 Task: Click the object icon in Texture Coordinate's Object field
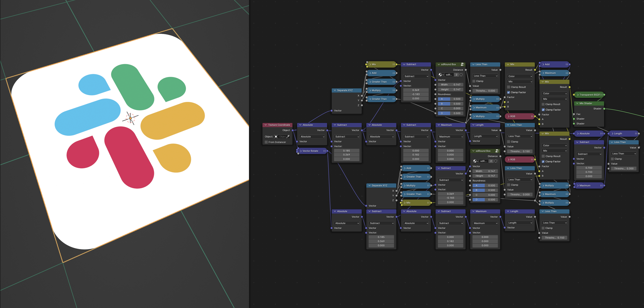[x=276, y=137]
